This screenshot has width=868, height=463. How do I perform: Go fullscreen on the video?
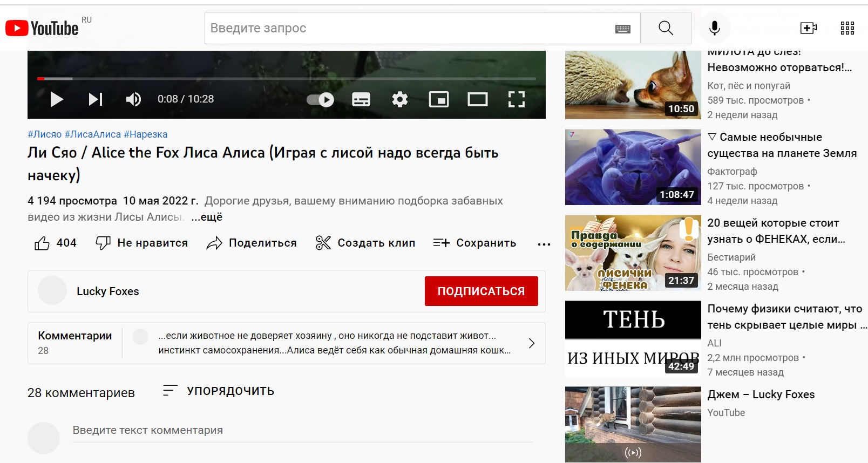pyautogui.click(x=517, y=99)
